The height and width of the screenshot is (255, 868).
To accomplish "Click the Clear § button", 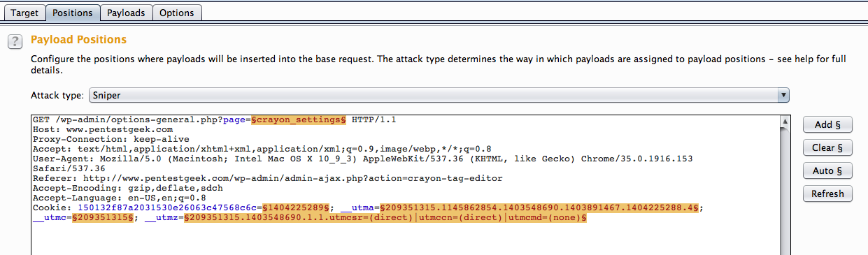I will [827, 147].
